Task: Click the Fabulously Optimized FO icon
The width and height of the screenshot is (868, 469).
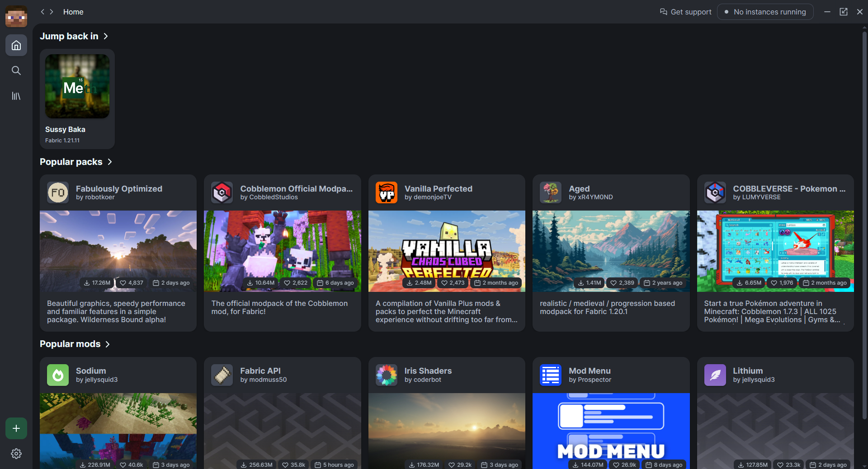Action: [58, 192]
